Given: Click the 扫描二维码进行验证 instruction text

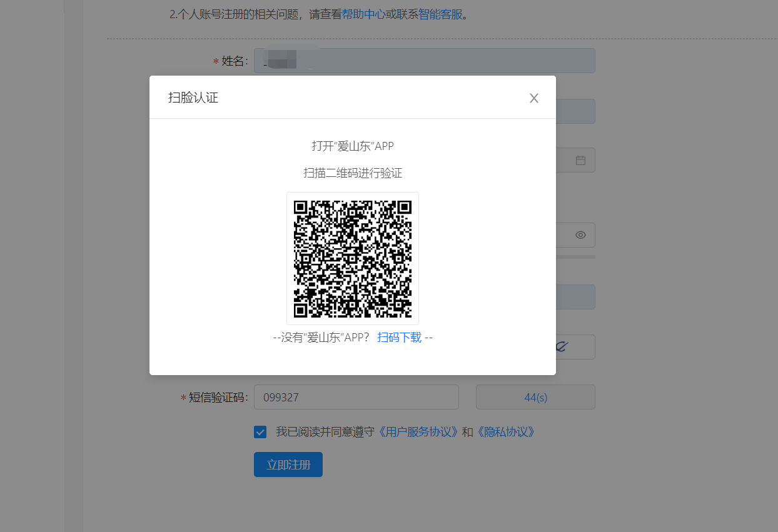Looking at the screenshot, I should tap(353, 173).
